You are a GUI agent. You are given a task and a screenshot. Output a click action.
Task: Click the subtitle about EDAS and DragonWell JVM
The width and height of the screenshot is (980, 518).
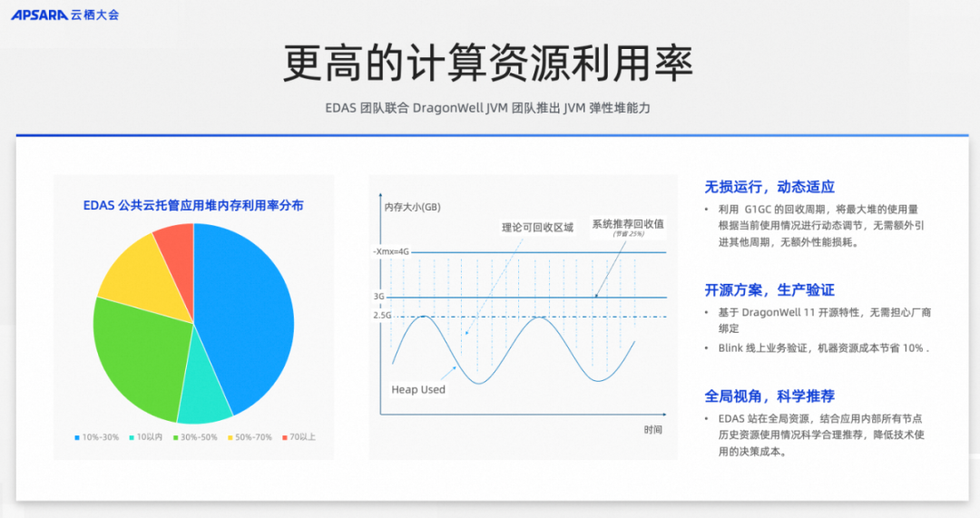[x=487, y=108]
